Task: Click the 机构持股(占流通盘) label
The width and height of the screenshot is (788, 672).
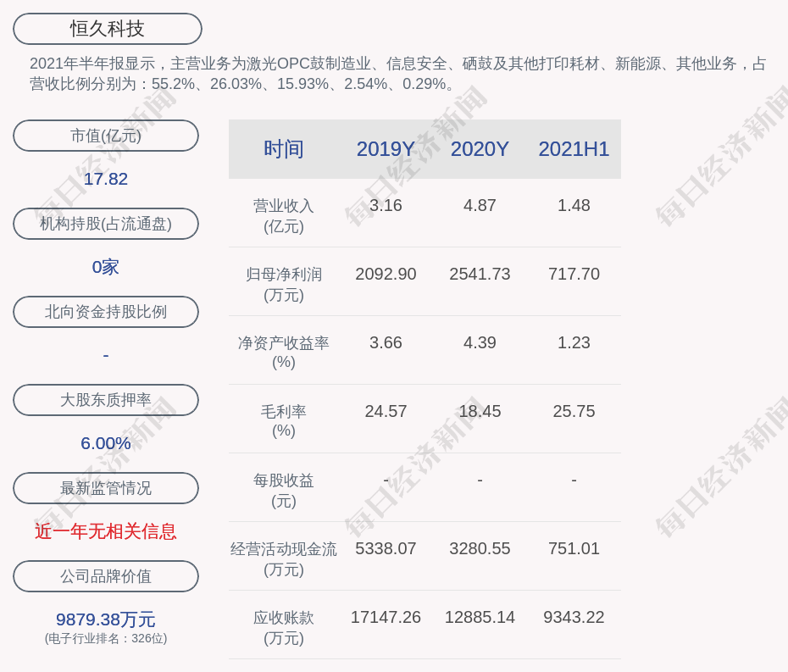Action: coord(106,224)
